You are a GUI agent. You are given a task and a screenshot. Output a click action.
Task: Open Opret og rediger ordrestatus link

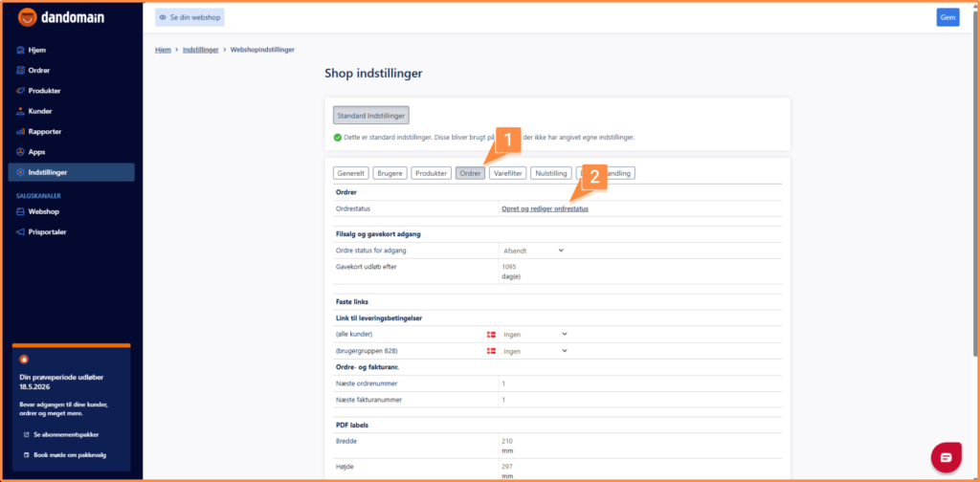[x=545, y=208]
